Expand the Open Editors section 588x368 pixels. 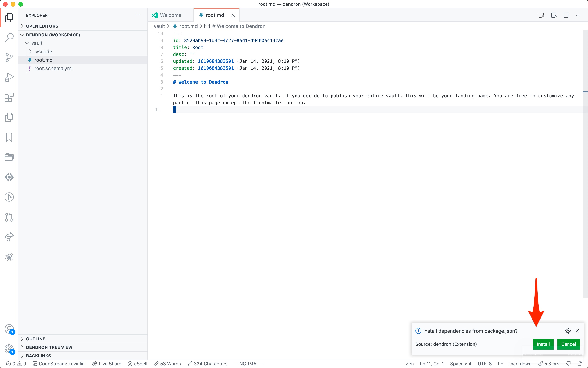(x=83, y=26)
